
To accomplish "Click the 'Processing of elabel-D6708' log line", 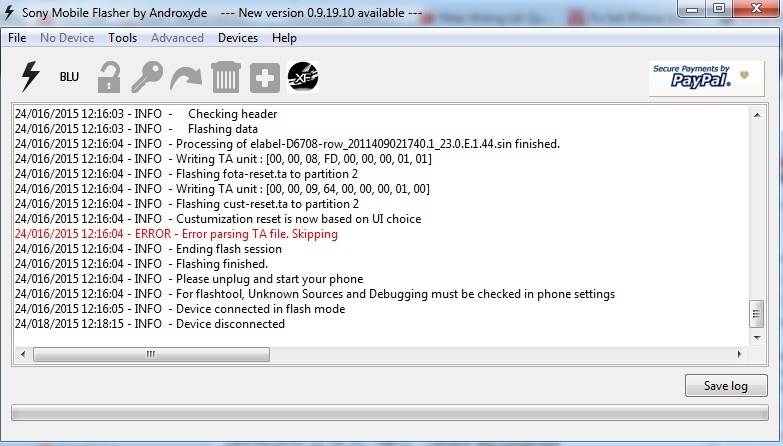I will pyautogui.click(x=287, y=144).
